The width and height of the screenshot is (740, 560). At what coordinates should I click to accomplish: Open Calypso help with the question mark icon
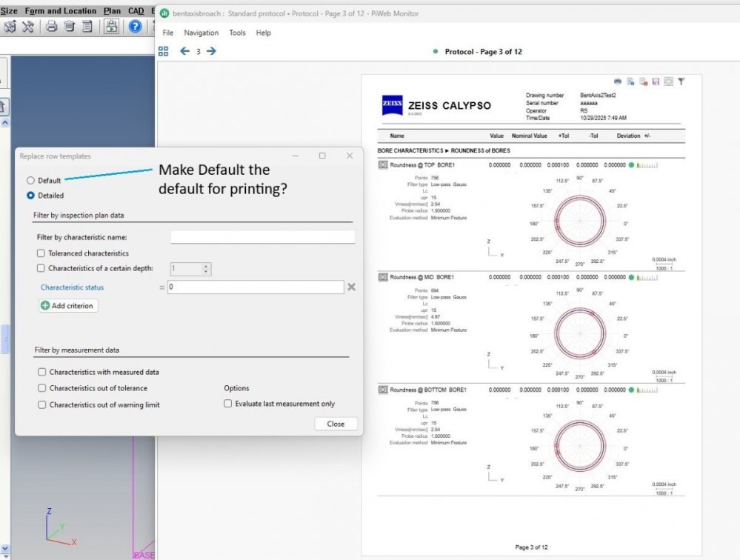(135, 27)
